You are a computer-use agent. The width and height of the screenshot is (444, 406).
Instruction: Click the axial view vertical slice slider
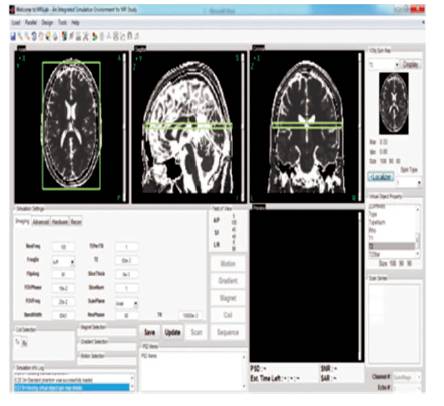[x=125, y=127]
